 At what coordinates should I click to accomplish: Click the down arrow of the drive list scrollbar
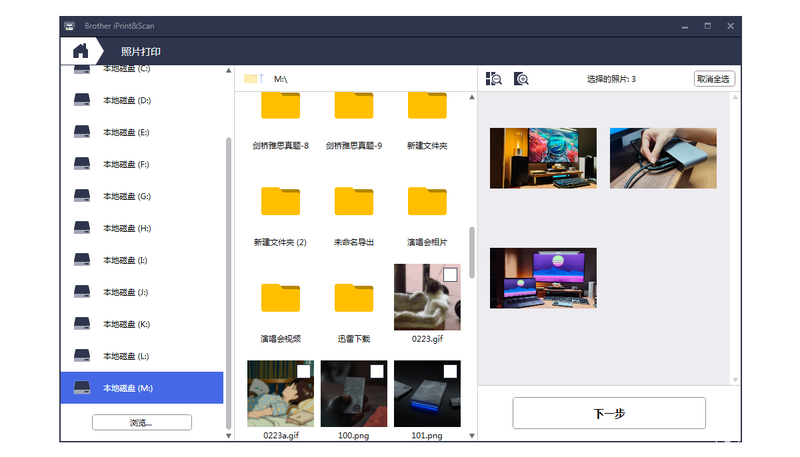(x=229, y=436)
